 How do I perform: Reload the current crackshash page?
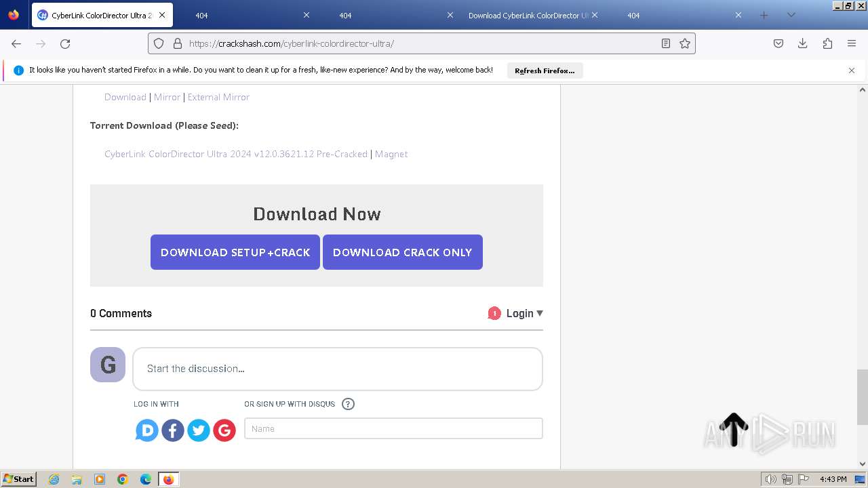65,43
